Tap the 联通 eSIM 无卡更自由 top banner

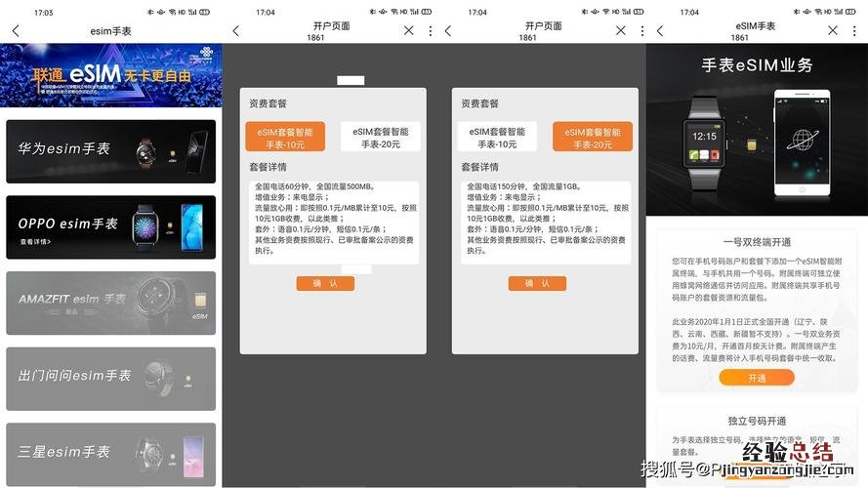click(110, 75)
